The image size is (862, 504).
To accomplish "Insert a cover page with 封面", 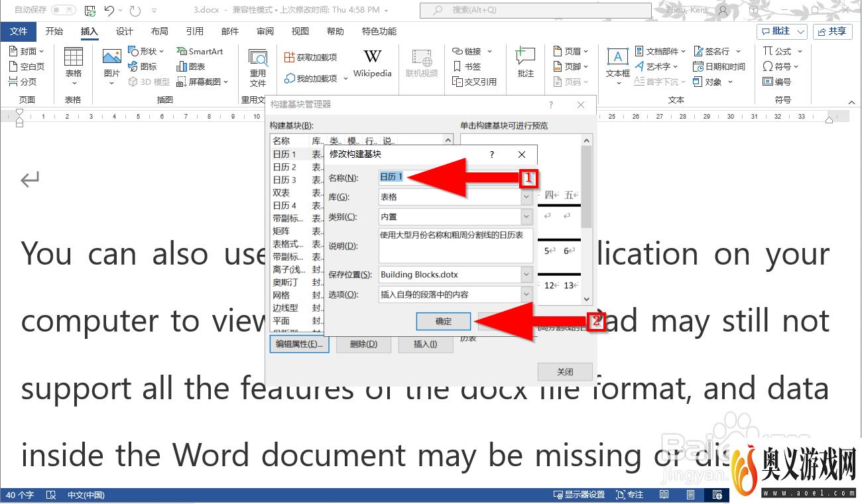I will coord(27,51).
